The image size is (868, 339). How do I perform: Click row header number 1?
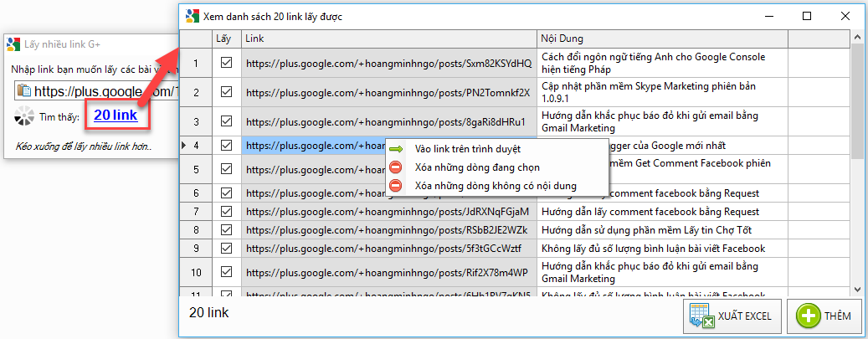click(195, 63)
